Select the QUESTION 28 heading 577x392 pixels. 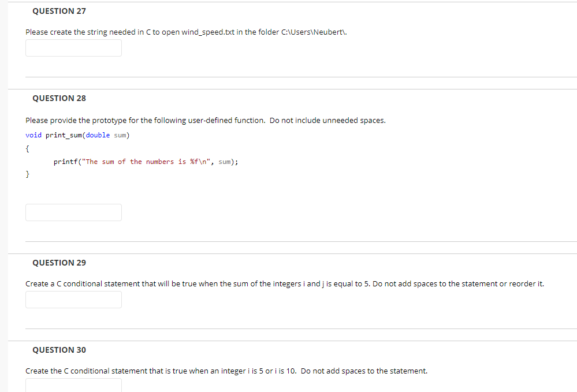click(59, 98)
